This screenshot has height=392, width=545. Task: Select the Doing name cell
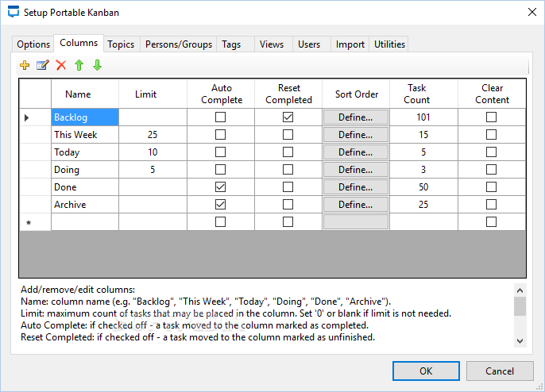[x=85, y=170]
